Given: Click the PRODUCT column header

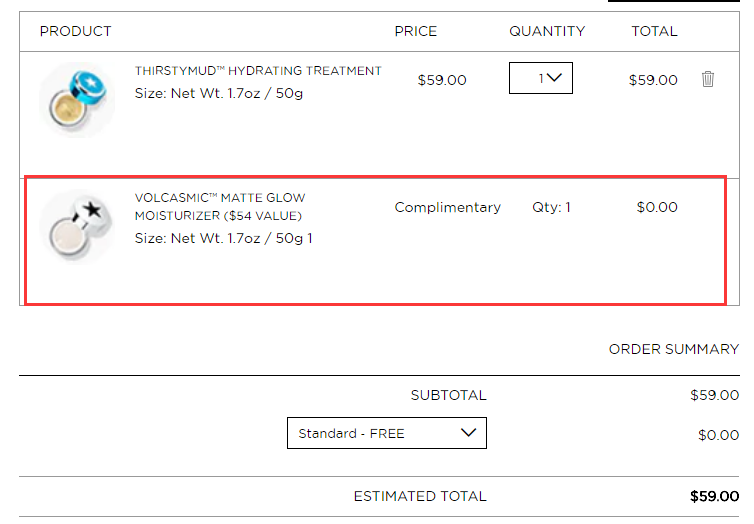Looking at the screenshot, I should (75, 31).
